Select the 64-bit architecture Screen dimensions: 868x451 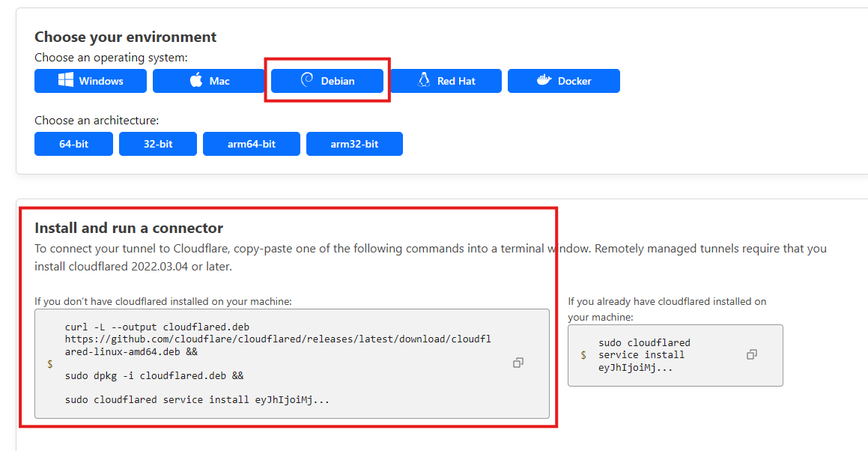coord(73,144)
